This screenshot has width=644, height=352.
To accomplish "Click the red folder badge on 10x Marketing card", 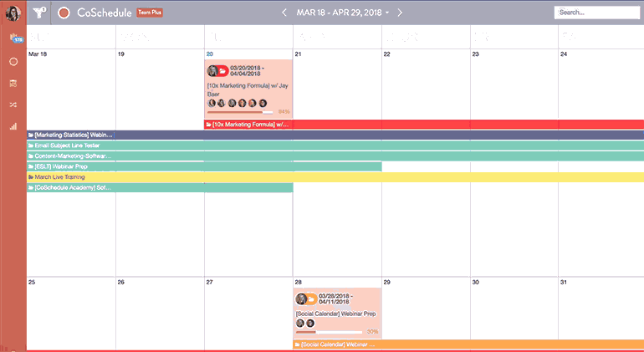I will click(x=223, y=71).
